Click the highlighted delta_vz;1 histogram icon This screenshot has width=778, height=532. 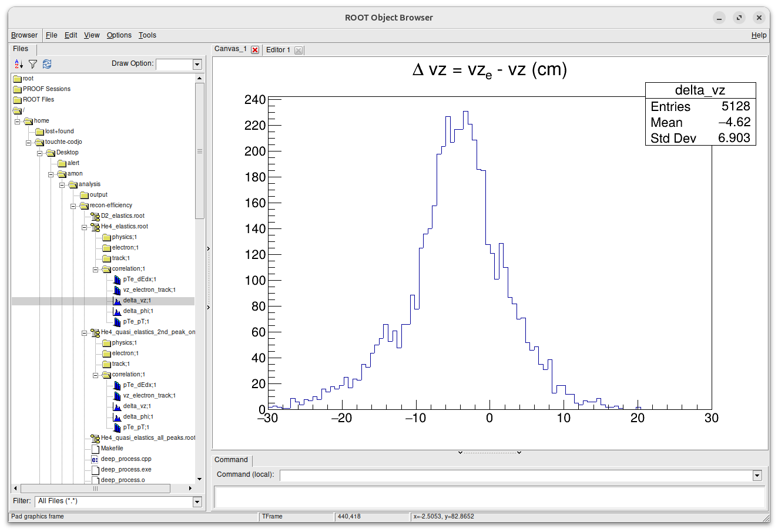click(117, 301)
